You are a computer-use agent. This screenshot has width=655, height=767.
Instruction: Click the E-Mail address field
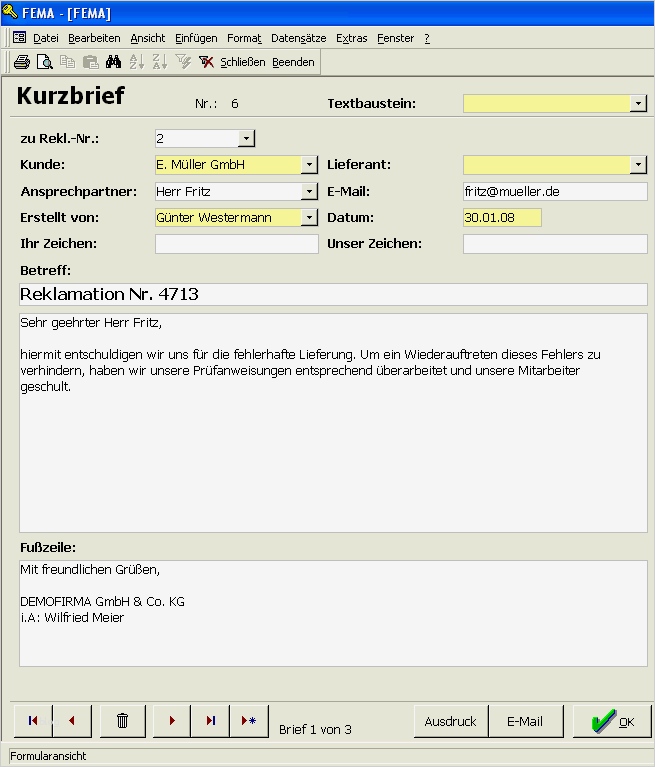click(x=555, y=192)
